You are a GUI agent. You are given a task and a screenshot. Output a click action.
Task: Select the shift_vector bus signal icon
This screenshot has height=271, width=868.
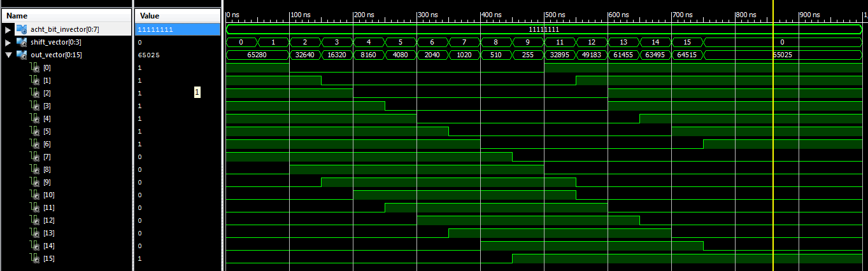click(21, 42)
